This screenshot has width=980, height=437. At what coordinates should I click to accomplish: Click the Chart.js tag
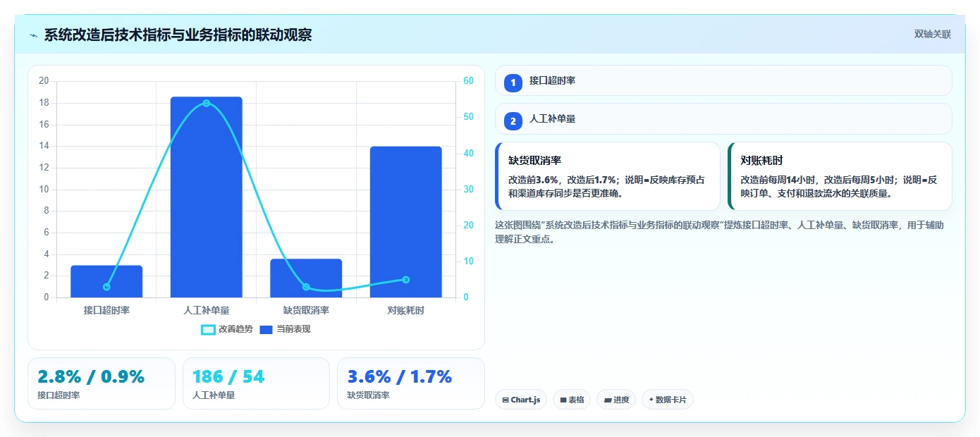tap(521, 400)
